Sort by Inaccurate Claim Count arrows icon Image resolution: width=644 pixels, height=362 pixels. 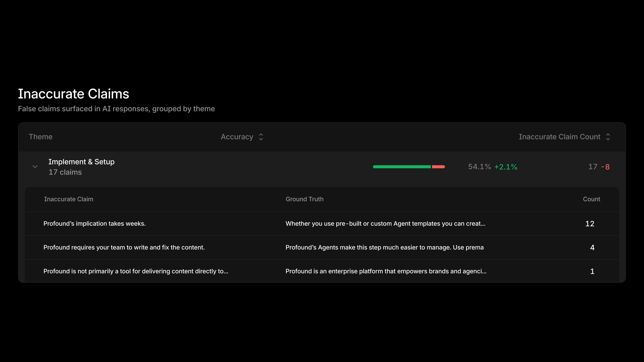click(608, 137)
